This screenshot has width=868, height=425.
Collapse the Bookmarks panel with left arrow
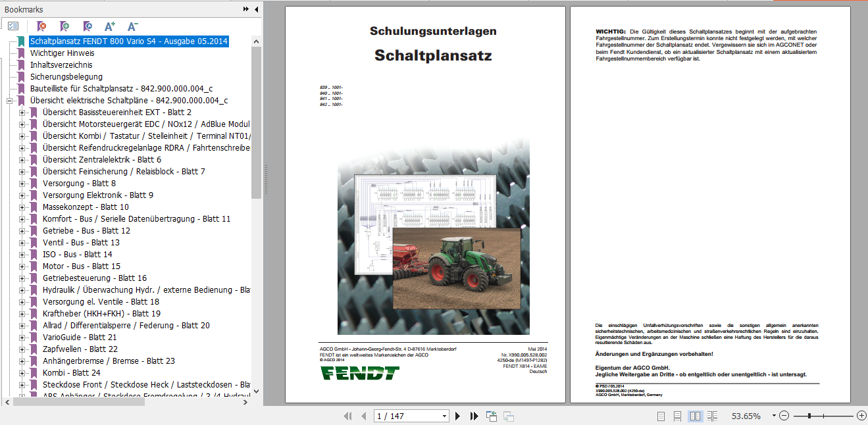point(255,9)
